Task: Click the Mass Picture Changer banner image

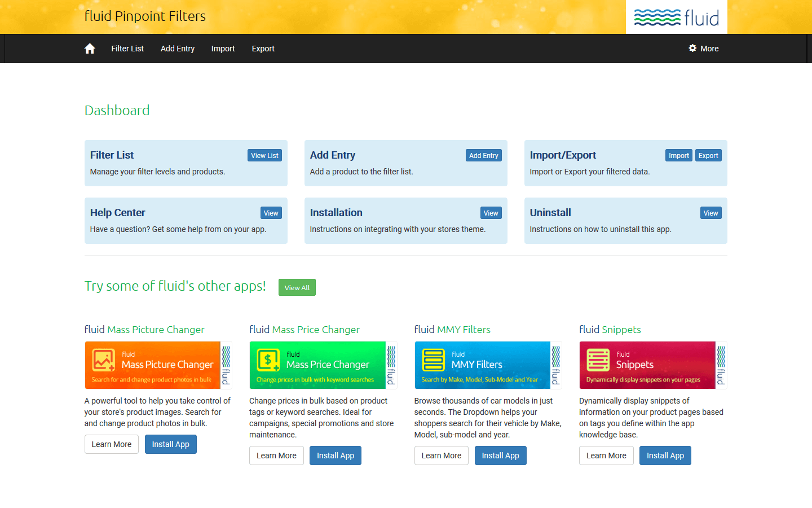Action: 158,365
